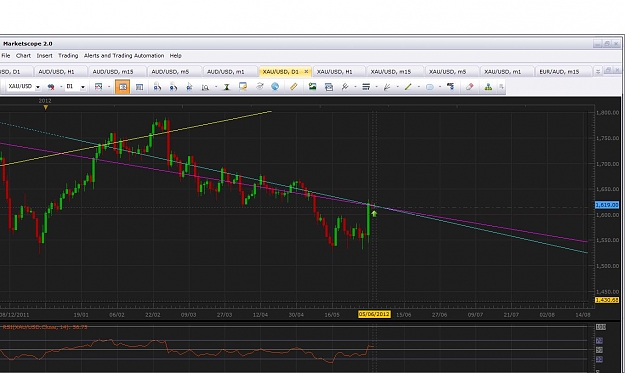Click the RSI indicator label
The height and width of the screenshot is (373, 625).
45,327
